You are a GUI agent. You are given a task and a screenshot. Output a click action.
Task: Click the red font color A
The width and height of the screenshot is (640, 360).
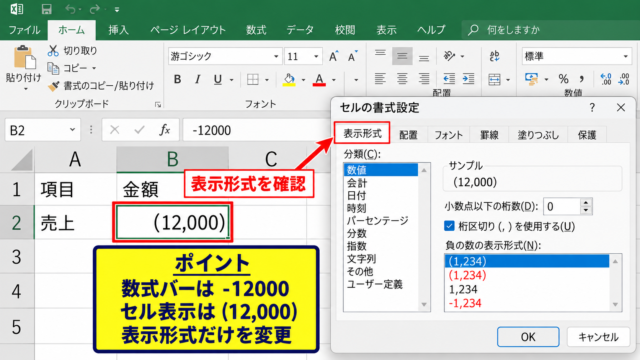[x=319, y=79]
